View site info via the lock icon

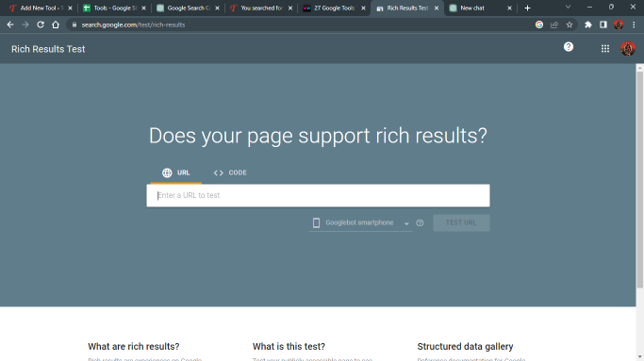[x=74, y=25]
